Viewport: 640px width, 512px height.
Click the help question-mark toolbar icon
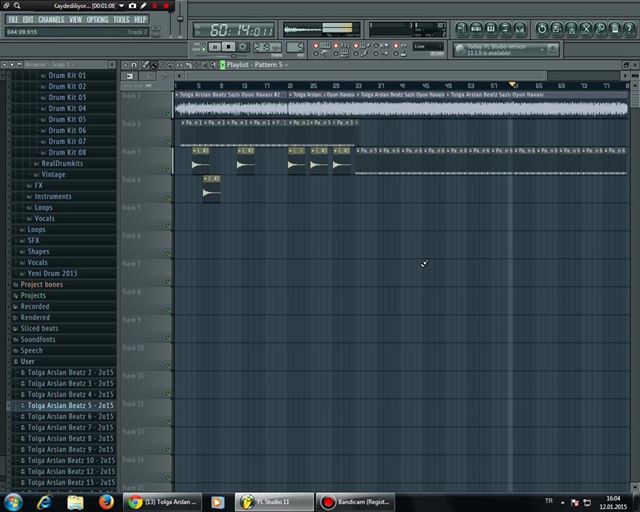point(629,29)
